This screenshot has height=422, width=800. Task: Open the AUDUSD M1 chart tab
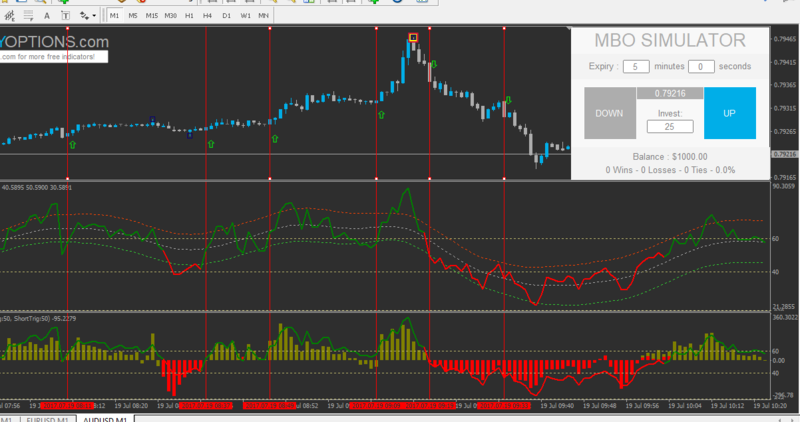pyautogui.click(x=105, y=419)
